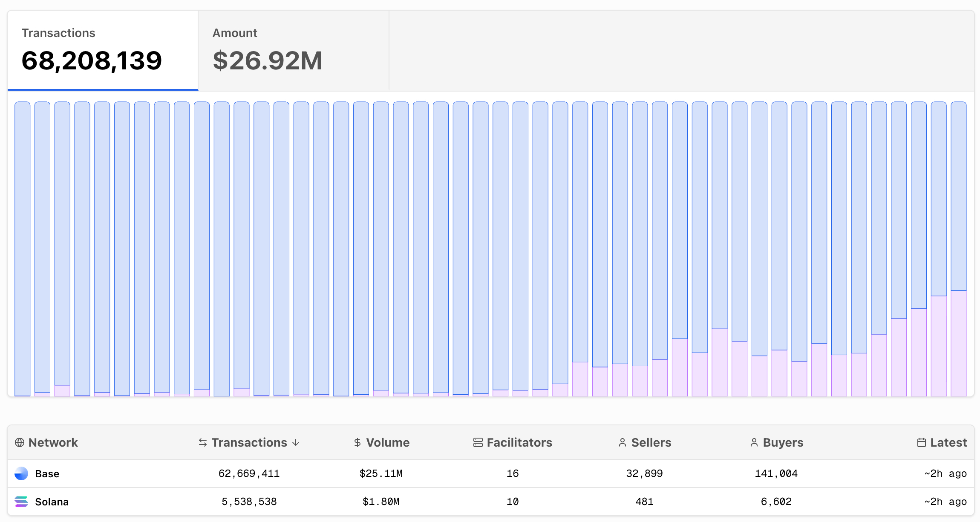Screen dimensions: 980x522
Task: Sort by Sellers column header
Action: (x=651, y=442)
